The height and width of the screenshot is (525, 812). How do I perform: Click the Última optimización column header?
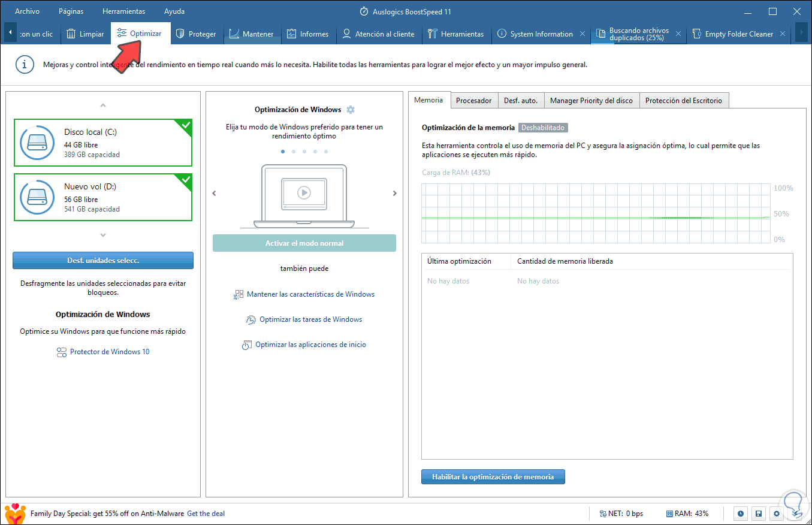coord(466,261)
